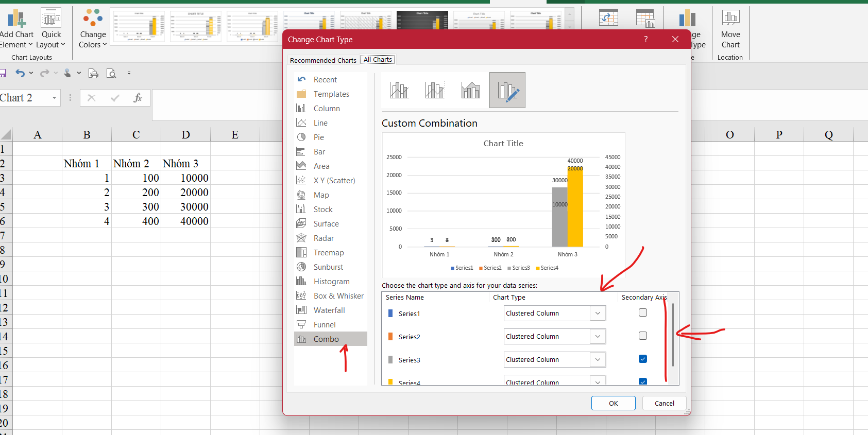Screen dimensions: 868x435
Task: Select the first Clustered Column – Line combo icon
Action: point(399,90)
